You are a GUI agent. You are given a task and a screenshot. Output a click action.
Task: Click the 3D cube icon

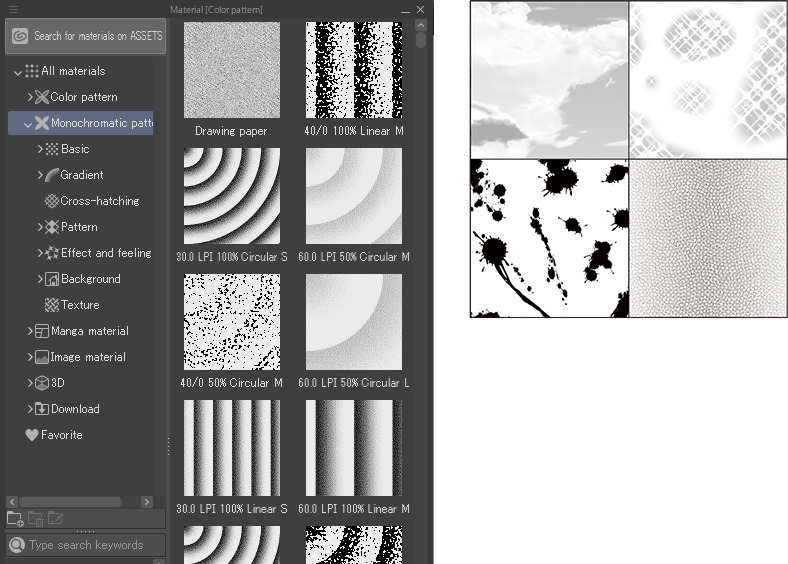42,383
